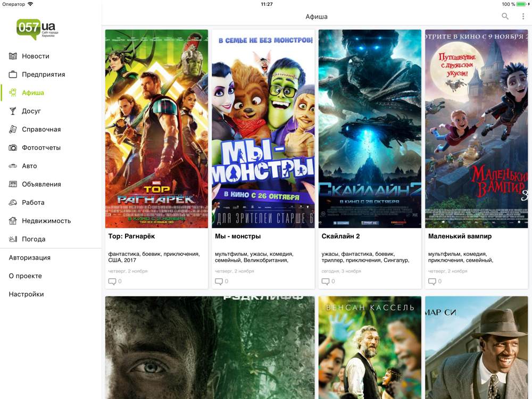
Task: Select the Афиша menu item
Action: 33,93
